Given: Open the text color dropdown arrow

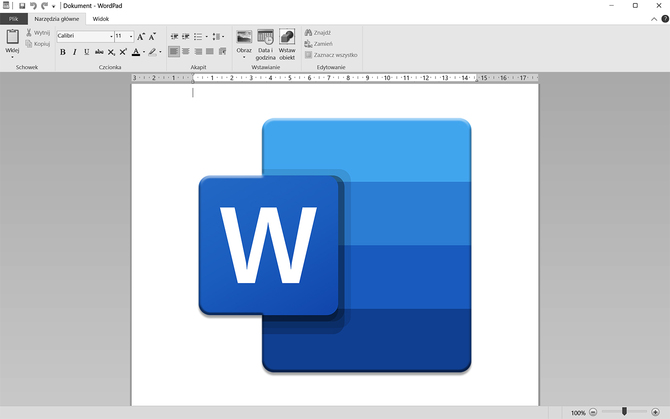Looking at the screenshot, I should pyautogui.click(x=144, y=52).
